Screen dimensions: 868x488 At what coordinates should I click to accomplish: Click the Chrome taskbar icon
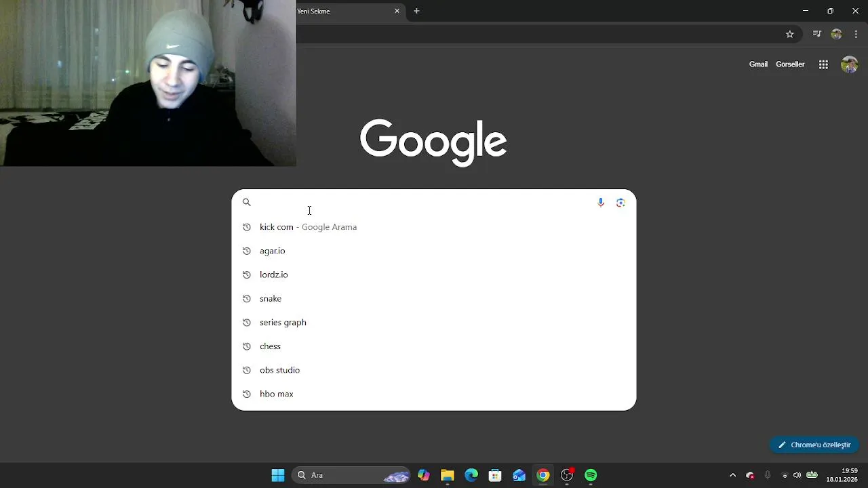pyautogui.click(x=543, y=475)
